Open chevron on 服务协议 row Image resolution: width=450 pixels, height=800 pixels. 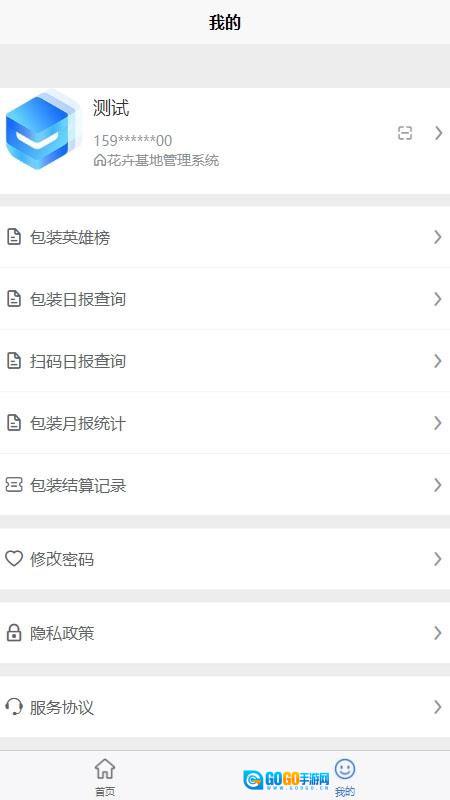[437, 707]
